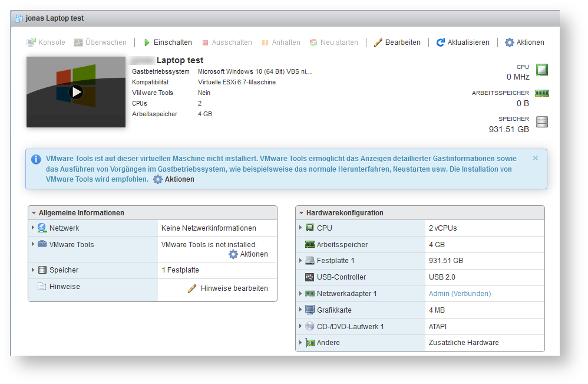Viewport: 588px width, 384px height.
Task: Open the Admin (Verbunden) network link
Action: 460,293
